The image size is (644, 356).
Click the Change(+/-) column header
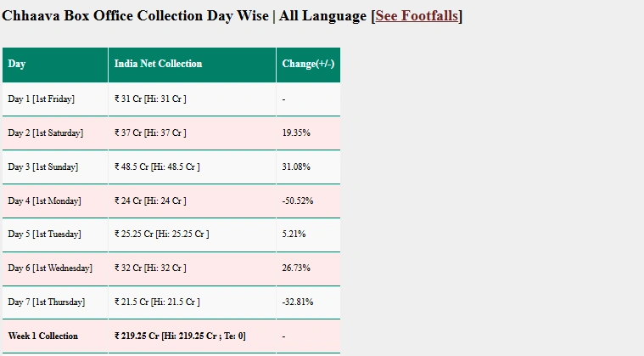pos(308,65)
